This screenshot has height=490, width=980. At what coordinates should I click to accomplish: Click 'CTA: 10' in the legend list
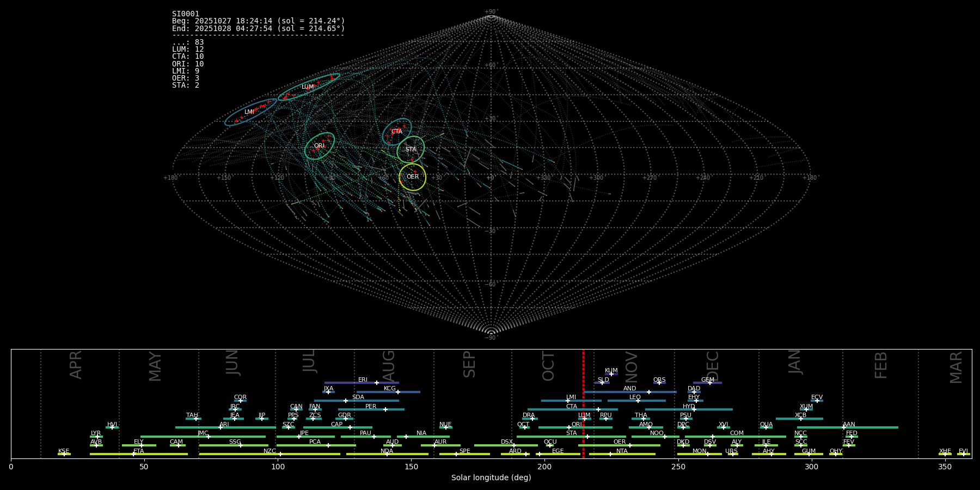pos(188,57)
